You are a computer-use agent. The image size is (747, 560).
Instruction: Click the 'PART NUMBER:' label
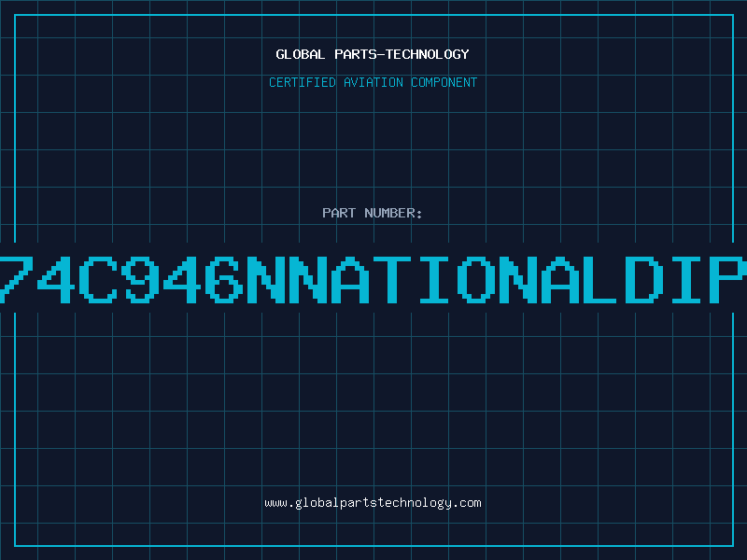pyautogui.click(x=373, y=213)
